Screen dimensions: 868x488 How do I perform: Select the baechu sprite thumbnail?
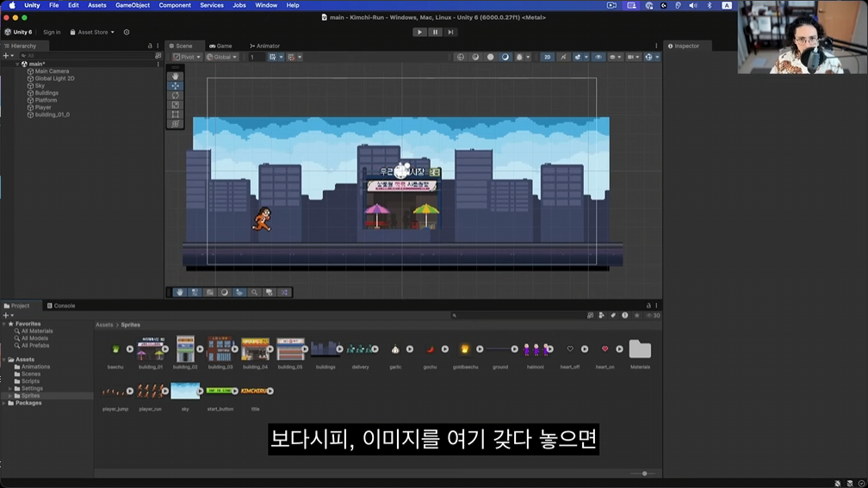click(x=115, y=349)
